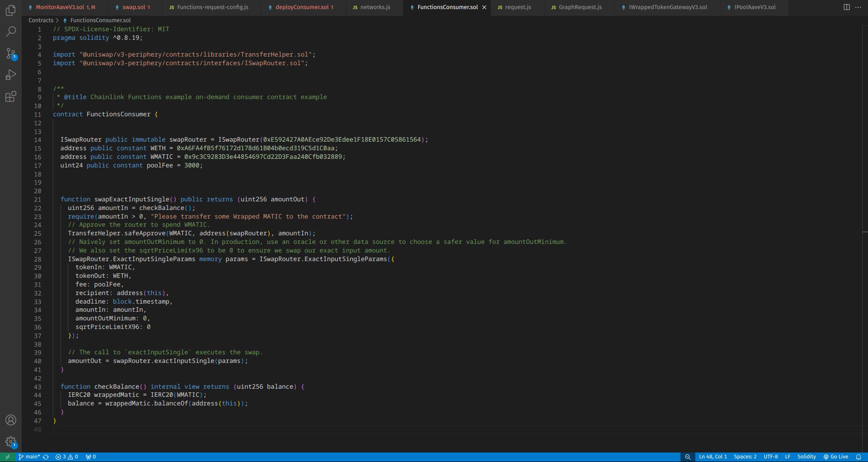Image resolution: width=868 pixels, height=462 pixels.
Task: Open the Manage gear menu
Action: click(x=11, y=442)
